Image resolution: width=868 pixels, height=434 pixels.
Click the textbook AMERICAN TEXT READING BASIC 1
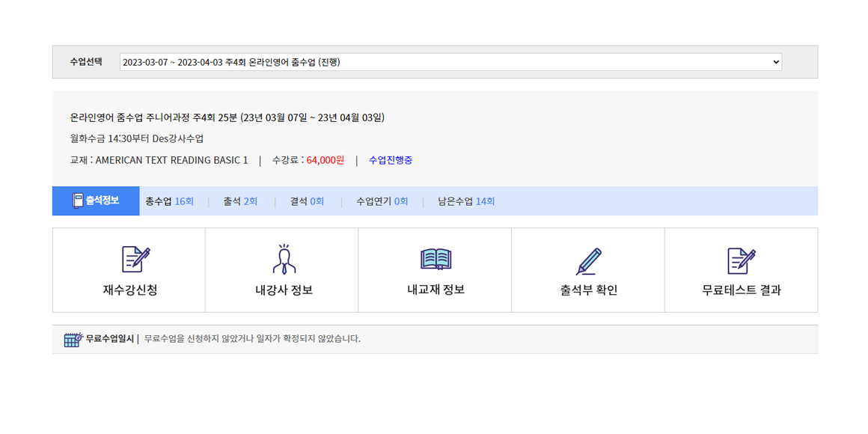pos(171,161)
